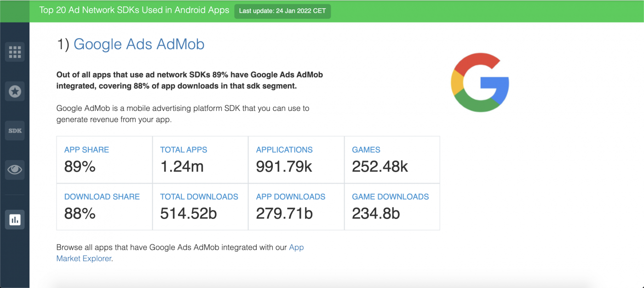Select the 991.79k applications value
This screenshot has height=288, width=644.
click(284, 167)
